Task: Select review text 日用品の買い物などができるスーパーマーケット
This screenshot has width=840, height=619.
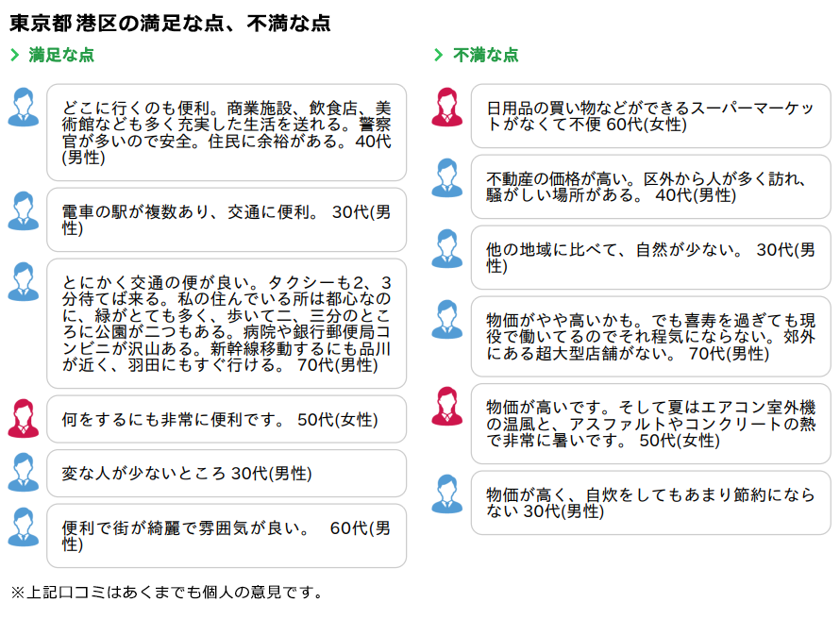Action: click(x=650, y=116)
